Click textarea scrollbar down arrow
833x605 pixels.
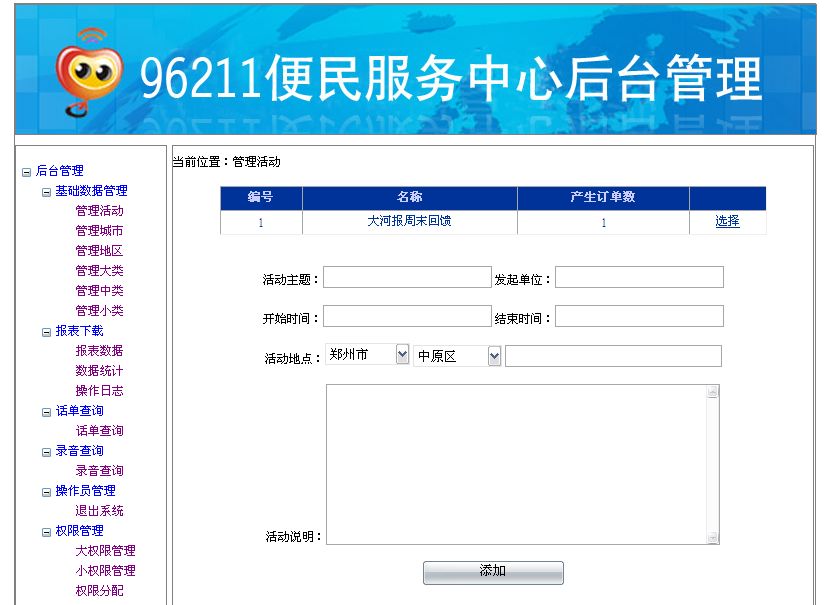click(712, 538)
